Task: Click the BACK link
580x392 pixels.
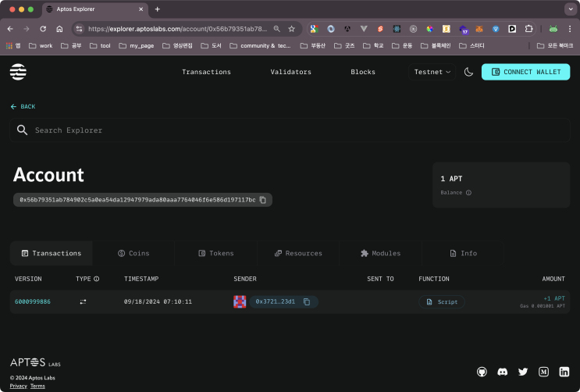Action: 23,107
